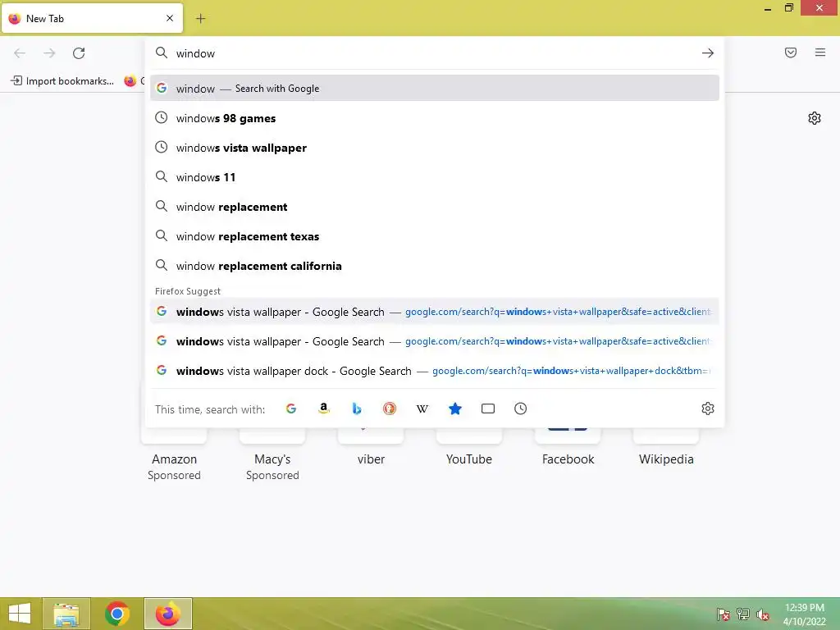Choose 'windows vista wallpaper' history suggestion
The width and height of the screenshot is (840, 630).
pos(435,148)
